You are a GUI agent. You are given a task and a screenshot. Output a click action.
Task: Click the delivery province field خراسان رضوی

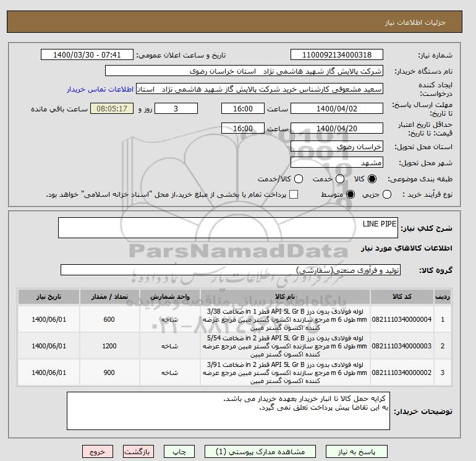tap(337, 147)
